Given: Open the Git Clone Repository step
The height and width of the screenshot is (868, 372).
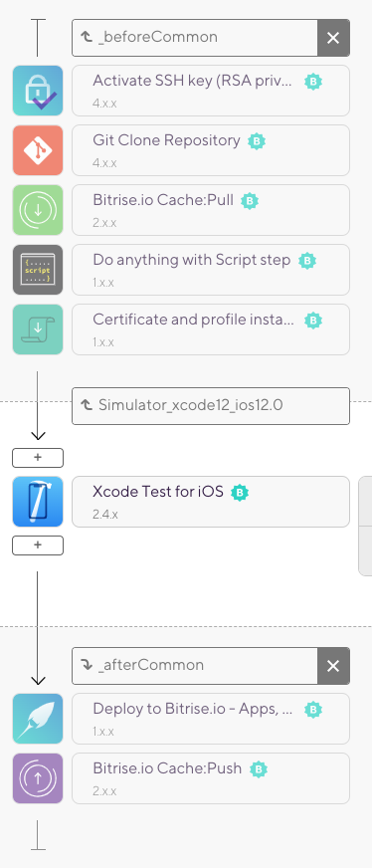Looking at the screenshot, I should tap(211, 150).
